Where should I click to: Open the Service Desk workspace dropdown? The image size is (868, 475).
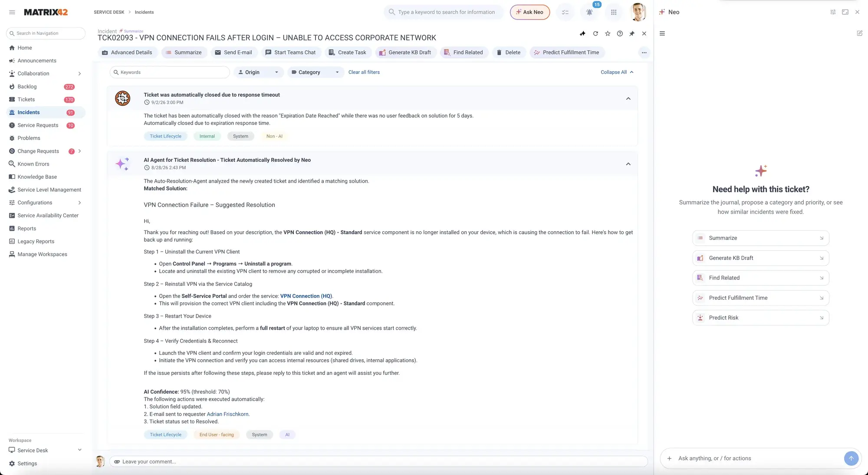tap(45, 450)
